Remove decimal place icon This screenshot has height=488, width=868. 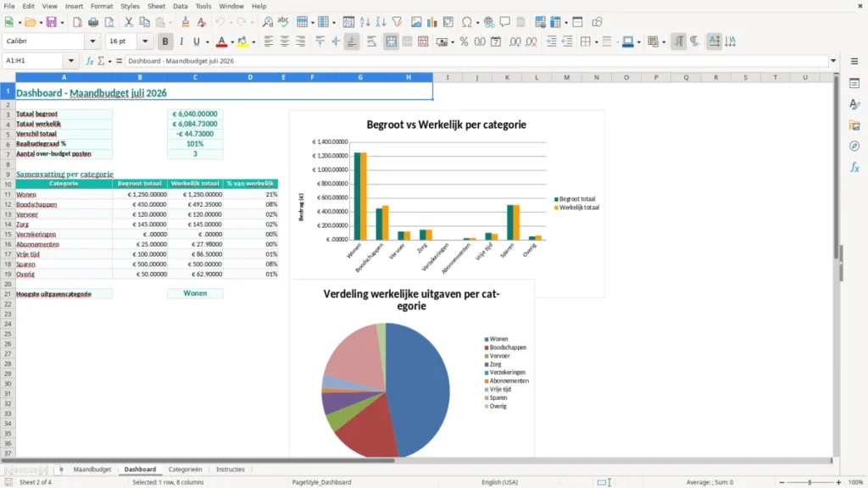531,42
